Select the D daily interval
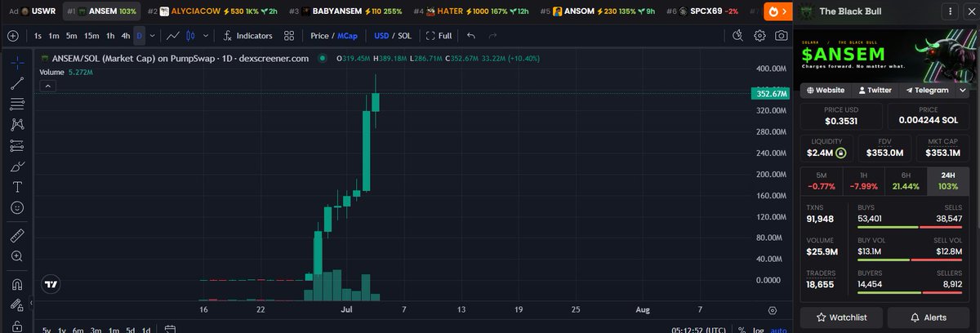This screenshot has height=333, width=980. tap(139, 36)
